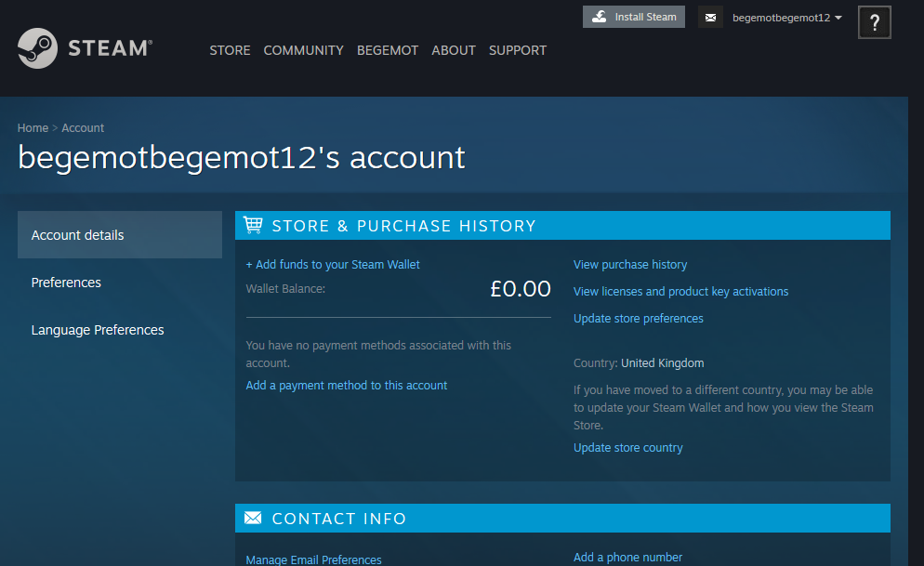Viewport: 924px width, 566px height.
Task: Click the Wallet Balance label
Action: click(285, 289)
